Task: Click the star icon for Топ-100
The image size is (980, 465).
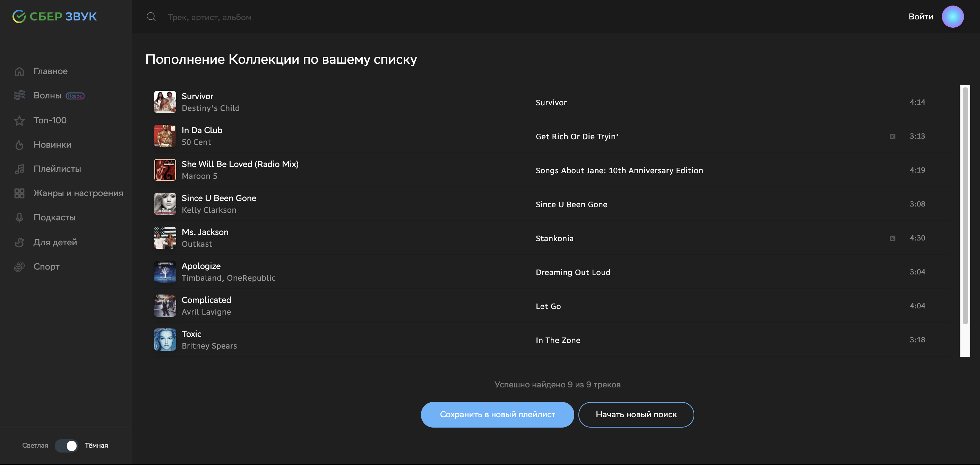Action: click(19, 121)
